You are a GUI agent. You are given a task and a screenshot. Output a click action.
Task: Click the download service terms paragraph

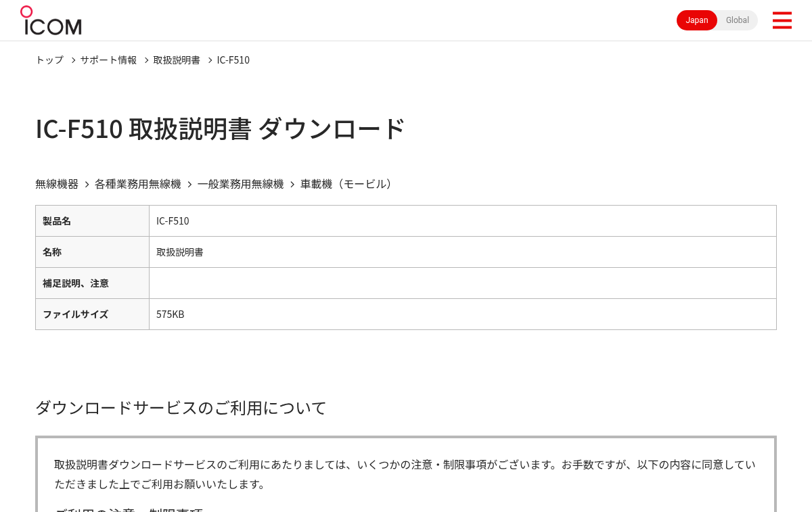tap(405, 474)
